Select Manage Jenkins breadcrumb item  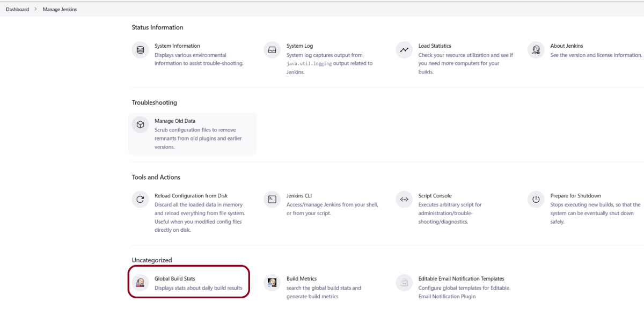pyautogui.click(x=60, y=9)
